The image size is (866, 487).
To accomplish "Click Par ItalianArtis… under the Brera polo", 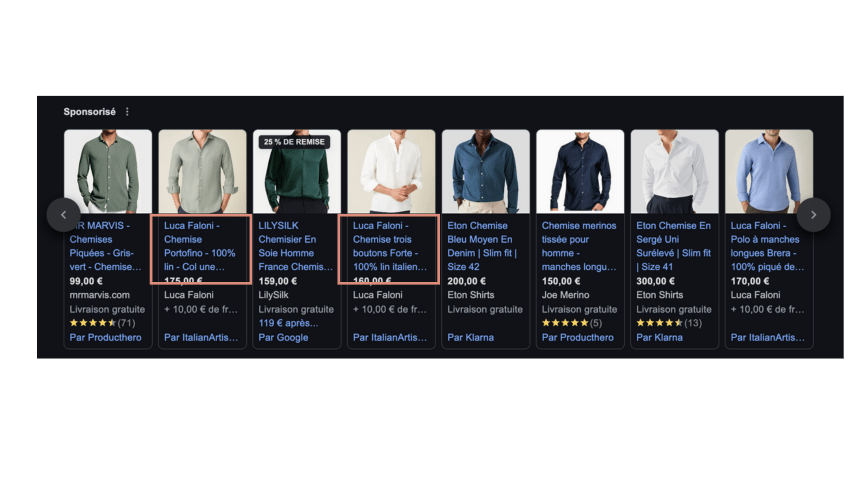I will (768, 337).
